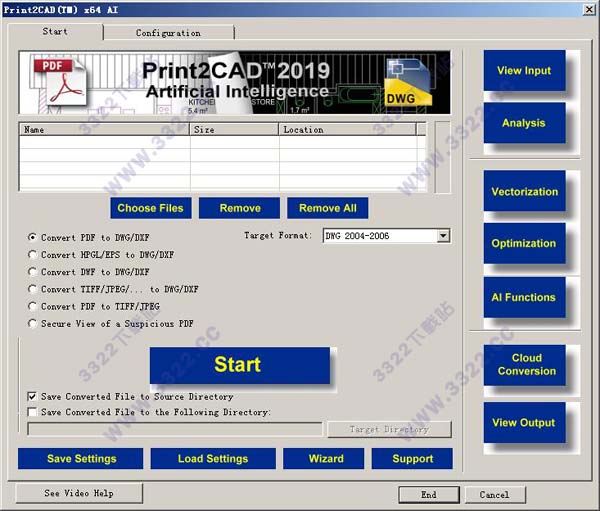Open the See Video Help link
Screen dimensions: 600x511
point(79,494)
